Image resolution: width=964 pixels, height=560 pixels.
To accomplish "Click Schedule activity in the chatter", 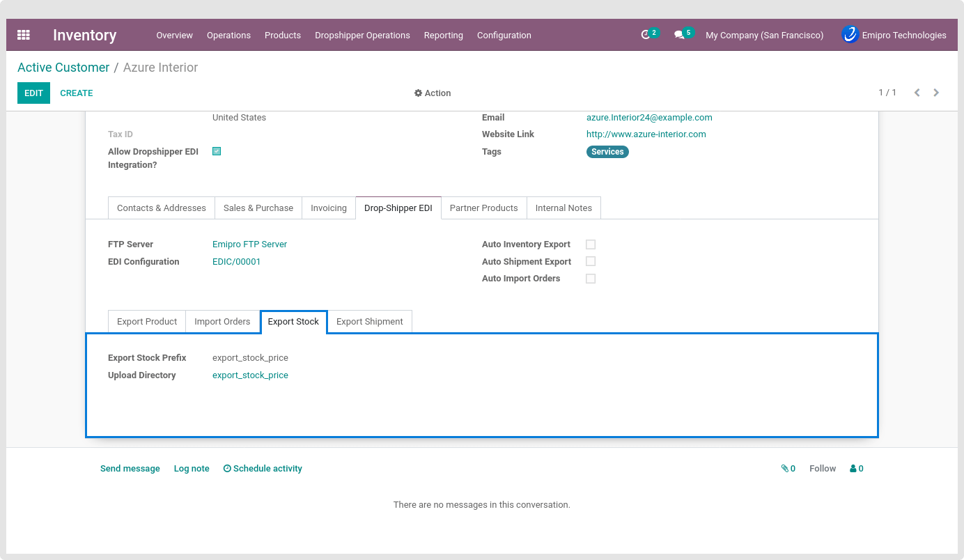I will [263, 469].
